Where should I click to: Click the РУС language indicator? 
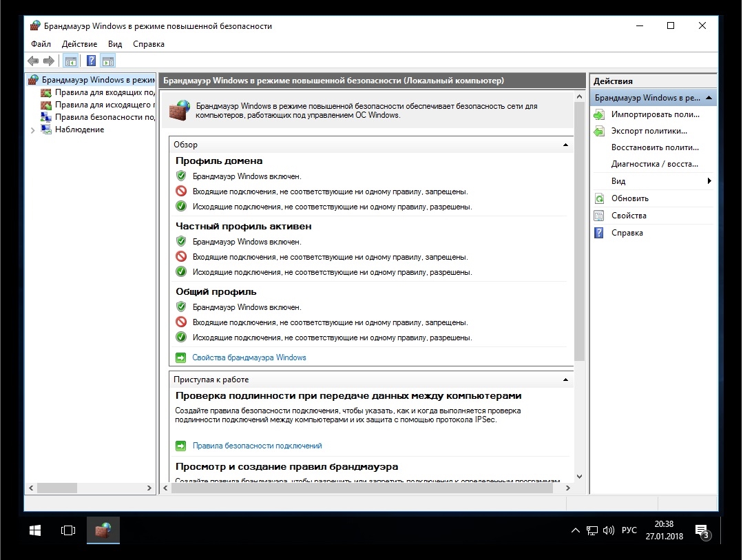pyautogui.click(x=629, y=530)
